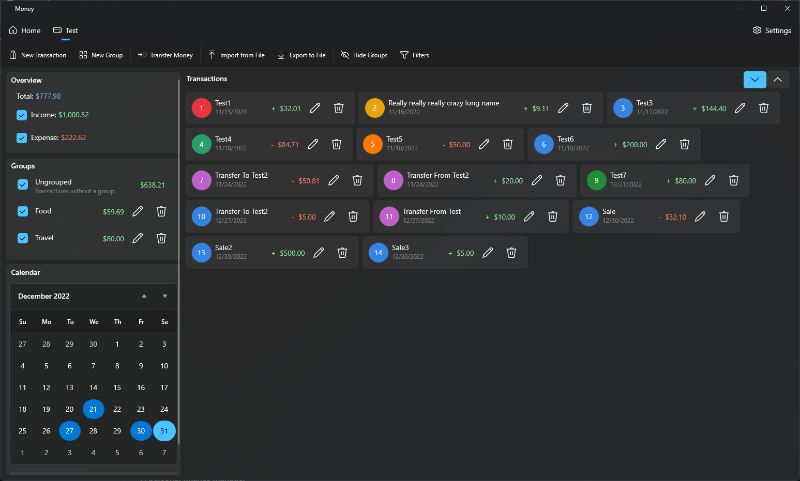Click Import from File
This screenshot has height=481, width=800.
coord(236,55)
